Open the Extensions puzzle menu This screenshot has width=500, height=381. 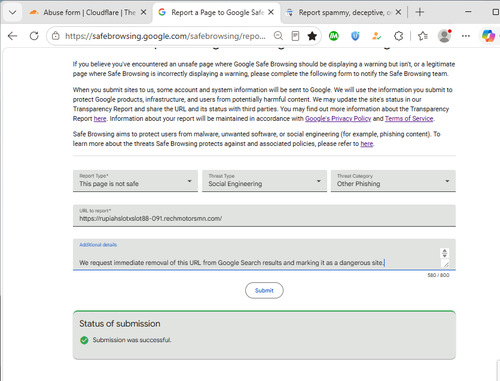click(399, 36)
